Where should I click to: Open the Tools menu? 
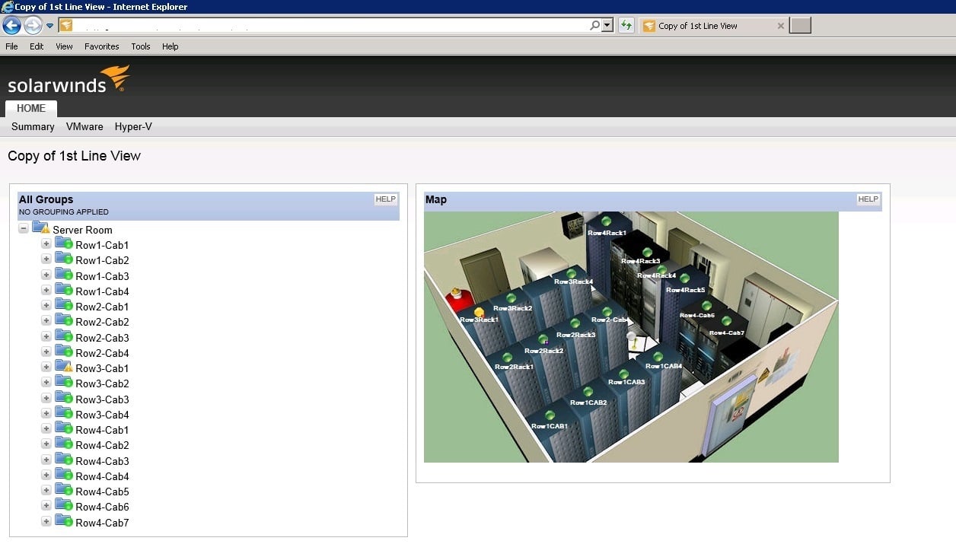click(141, 46)
